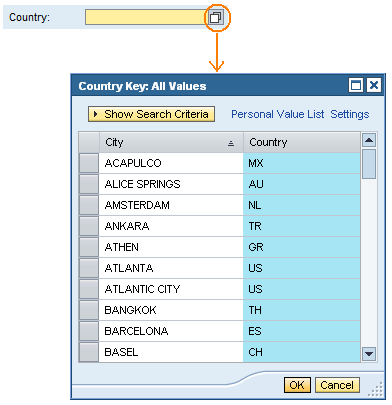Click country code TR
This screenshot has width=392, height=405.
coord(302,226)
